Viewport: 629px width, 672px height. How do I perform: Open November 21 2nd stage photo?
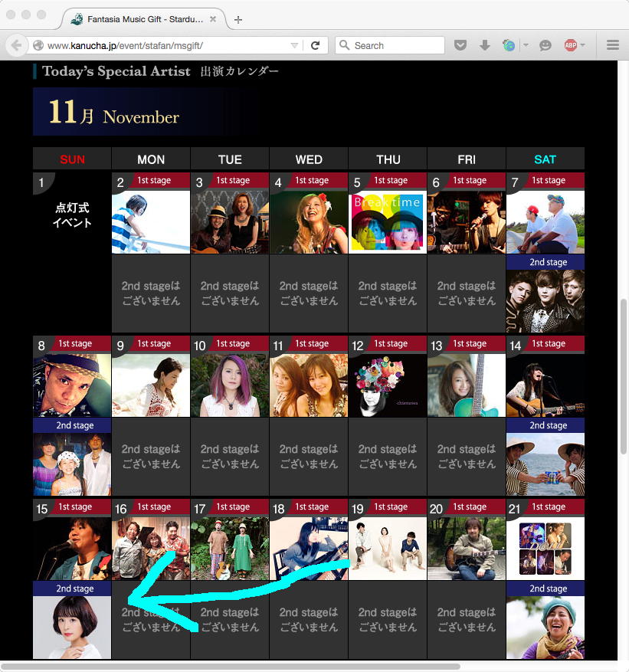tap(545, 628)
